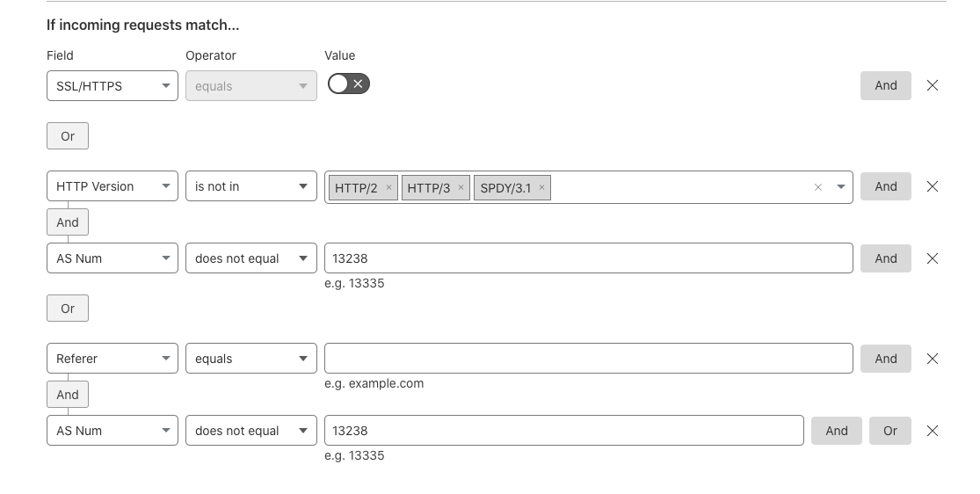This screenshot has width=980, height=494.
Task: Clear all HTTP Version selected values
Action: (x=817, y=187)
